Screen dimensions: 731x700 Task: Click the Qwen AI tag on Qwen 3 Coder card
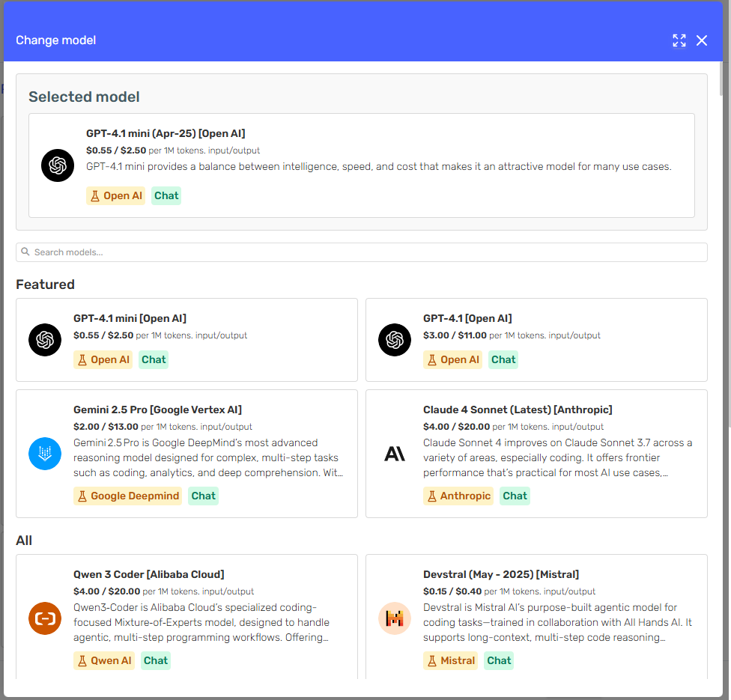click(x=104, y=661)
